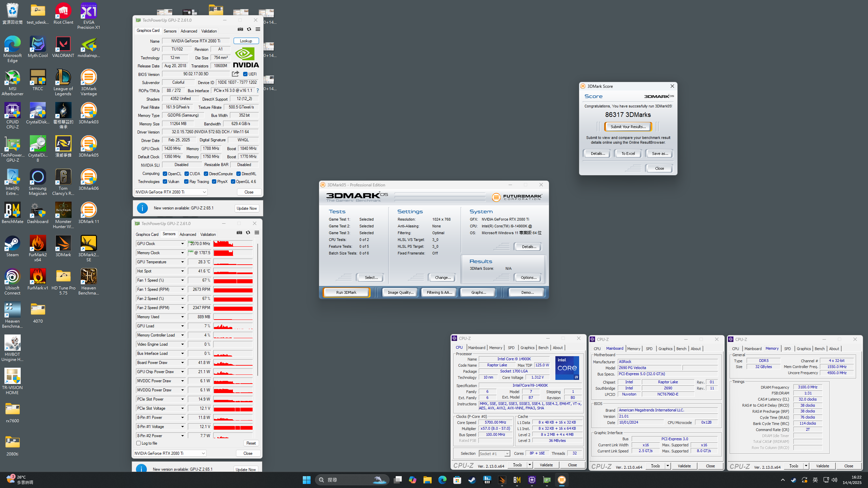
Task: Open GPU selector dropdown in Graphics Card window
Action: tap(171, 192)
